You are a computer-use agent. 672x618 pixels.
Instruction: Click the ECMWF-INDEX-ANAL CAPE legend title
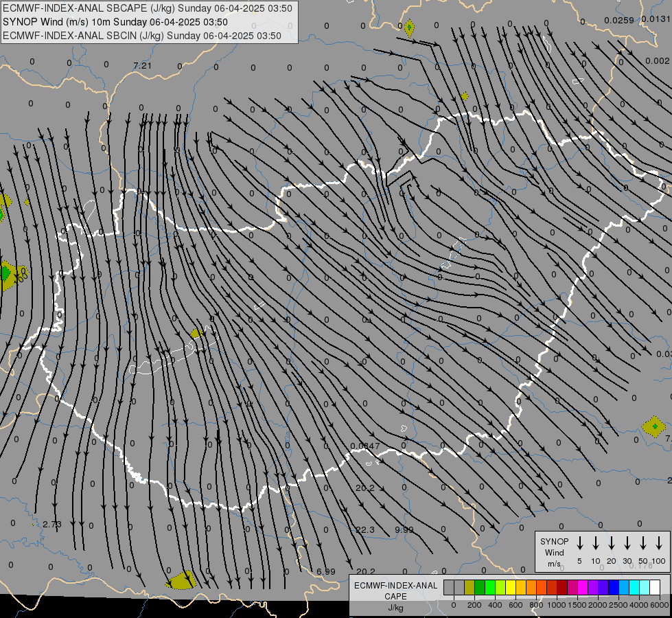[395, 596]
